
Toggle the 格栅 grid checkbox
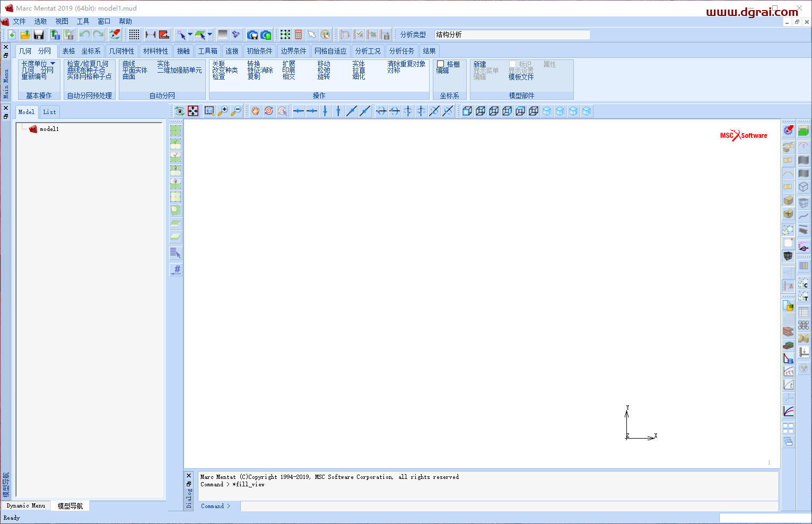[440, 64]
